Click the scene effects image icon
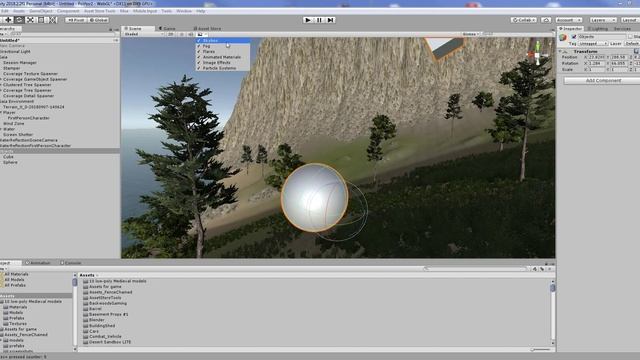Viewport: 640px width, 360px height. pos(200,34)
